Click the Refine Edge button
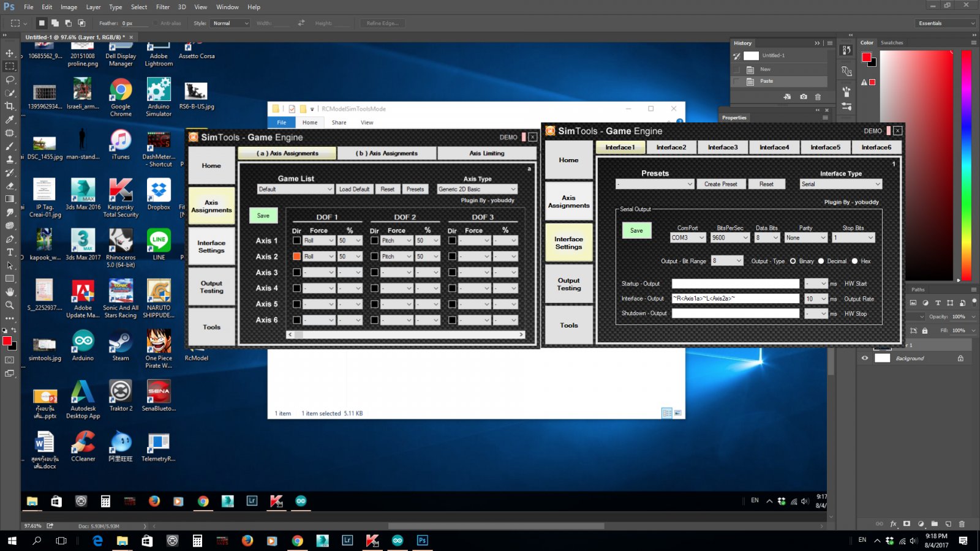 [382, 23]
